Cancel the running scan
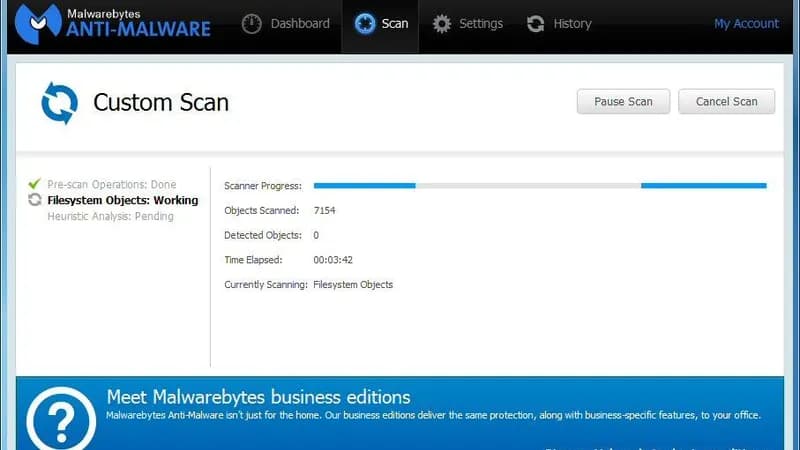This screenshot has width=800, height=450. (727, 102)
